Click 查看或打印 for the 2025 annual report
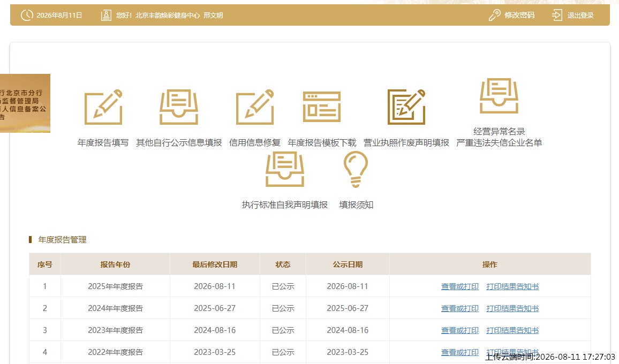Screen dimensions: 619x364 pos(459,286)
